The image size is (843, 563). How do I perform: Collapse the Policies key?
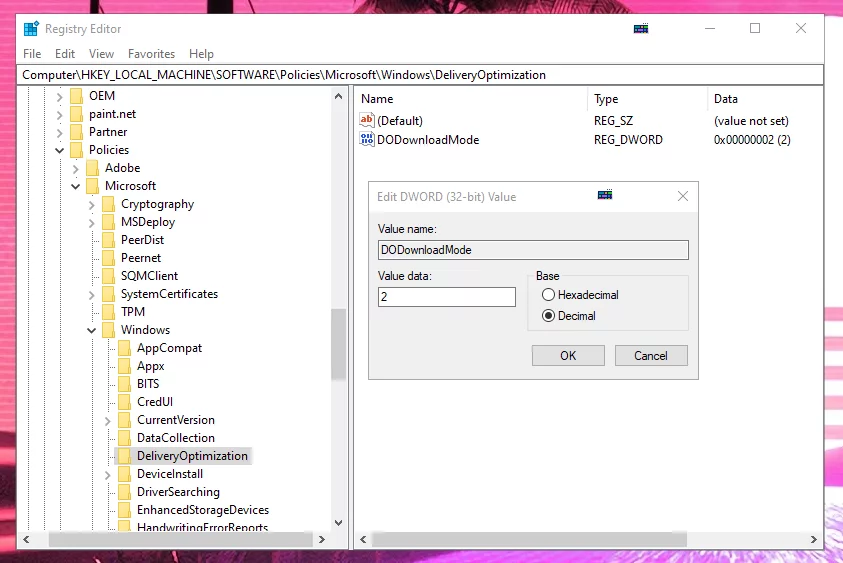pos(60,151)
